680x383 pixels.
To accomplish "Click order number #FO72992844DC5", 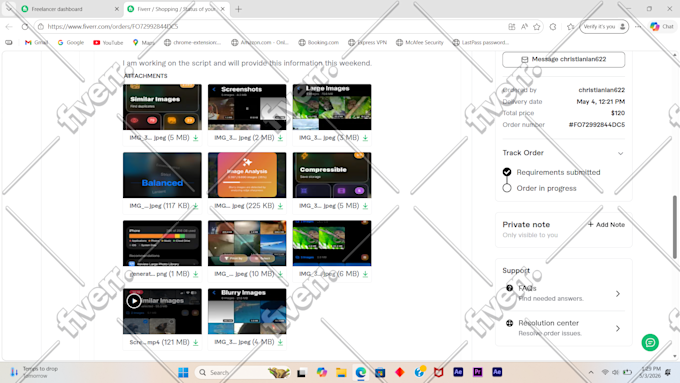I will pyautogui.click(x=597, y=124).
